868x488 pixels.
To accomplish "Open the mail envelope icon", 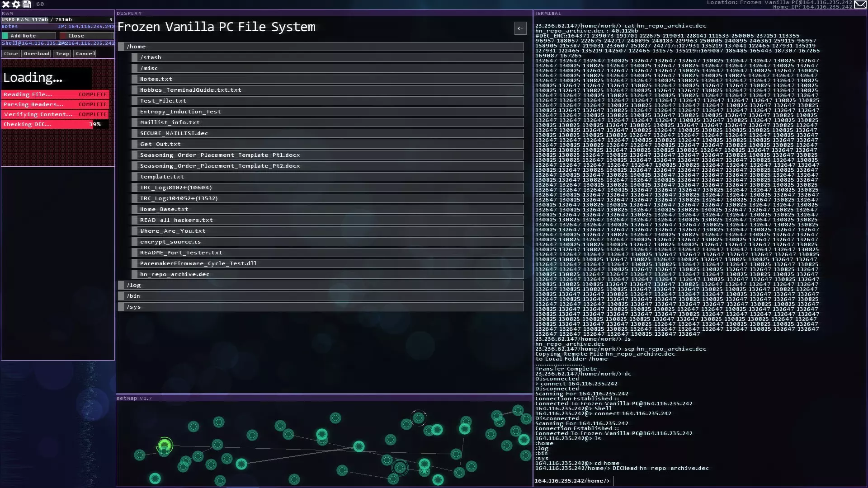I will (x=860, y=5).
